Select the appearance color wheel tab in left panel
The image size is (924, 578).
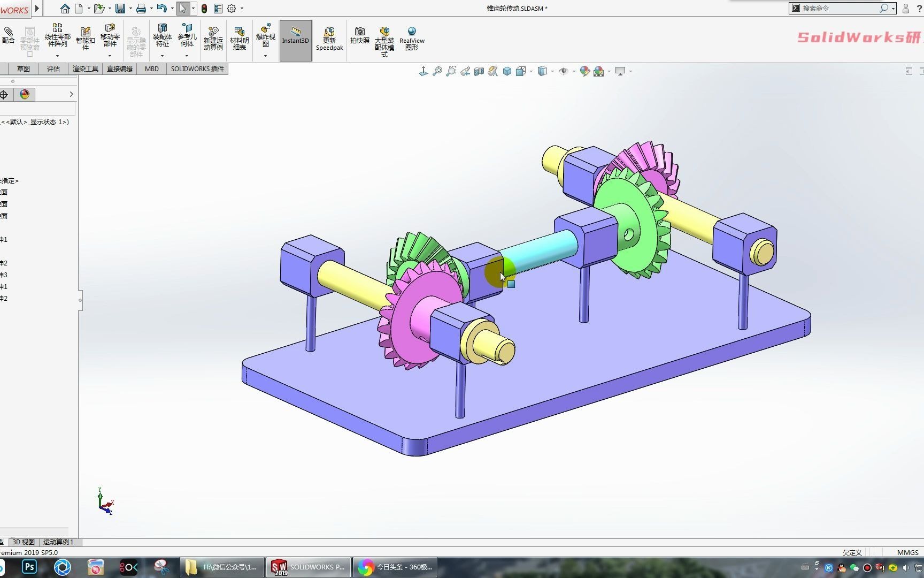[24, 94]
